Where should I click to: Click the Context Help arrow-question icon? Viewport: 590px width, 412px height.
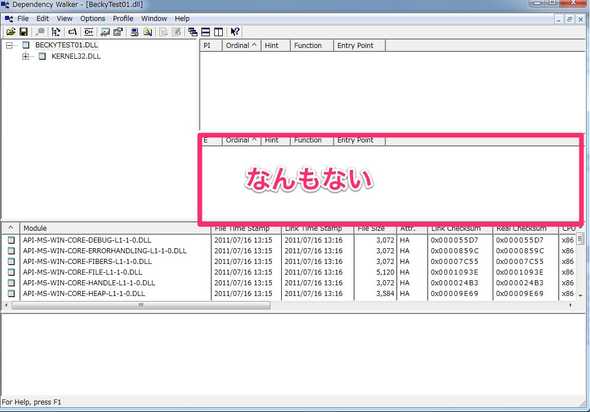coord(235,32)
